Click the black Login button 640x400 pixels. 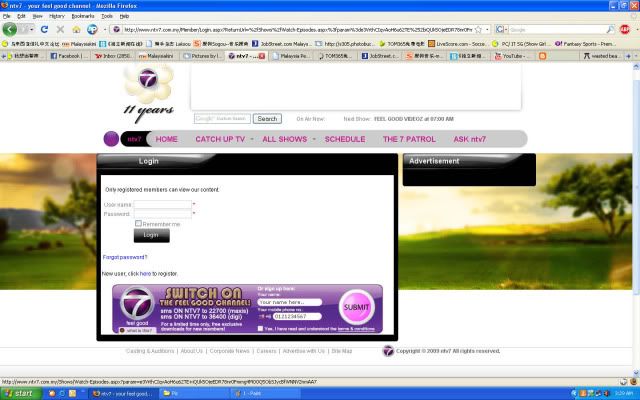click(x=151, y=235)
